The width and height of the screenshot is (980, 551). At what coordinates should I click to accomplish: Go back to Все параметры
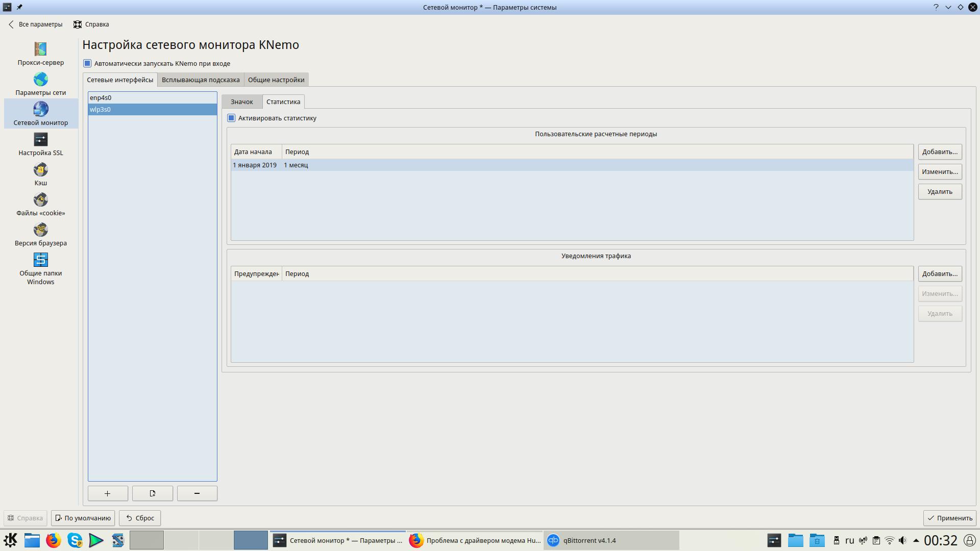pyautogui.click(x=35, y=24)
